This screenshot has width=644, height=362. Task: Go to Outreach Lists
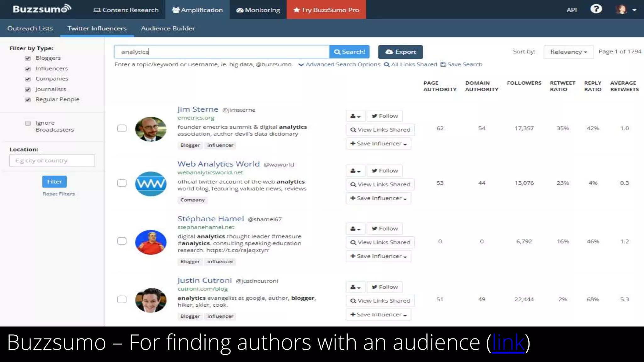30,28
